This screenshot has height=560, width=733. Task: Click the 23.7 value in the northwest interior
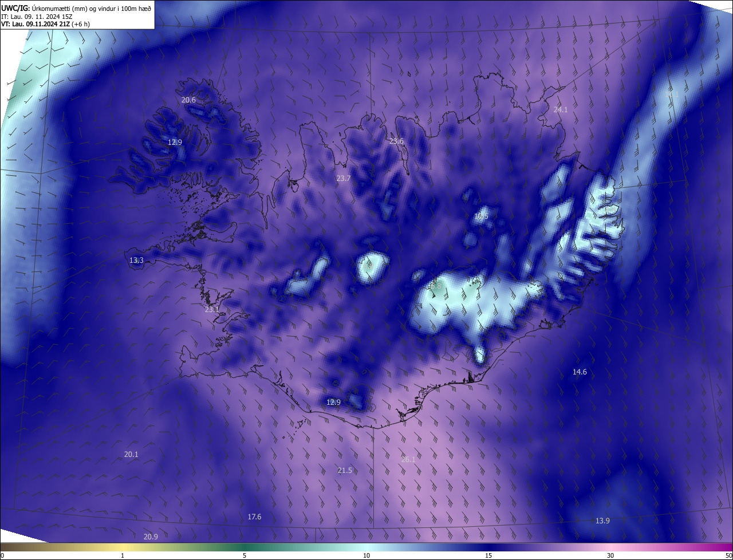(x=344, y=179)
